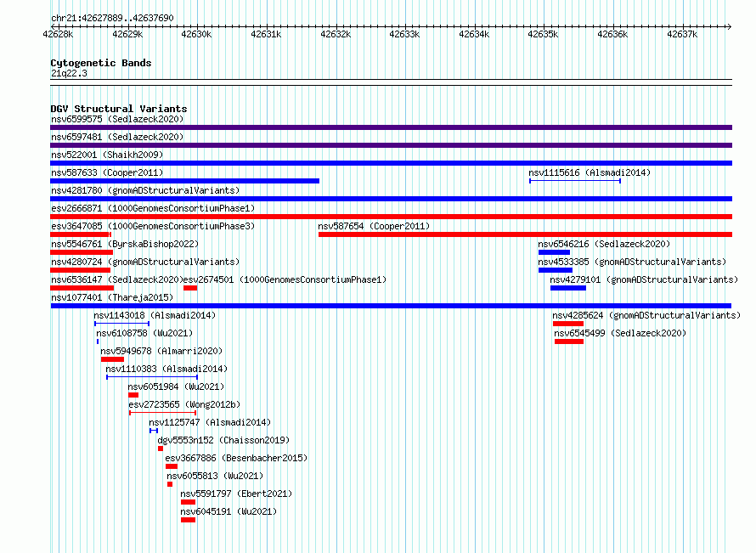Screen dimensions: 756x553
Task: Click the blue bar under nsv6546216
Action: tap(555, 252)
